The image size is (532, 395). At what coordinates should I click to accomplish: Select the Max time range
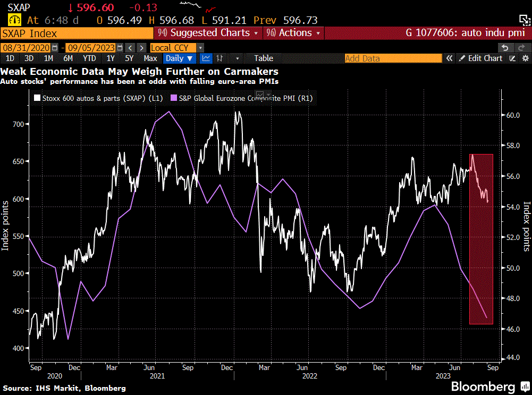point(150,58)
